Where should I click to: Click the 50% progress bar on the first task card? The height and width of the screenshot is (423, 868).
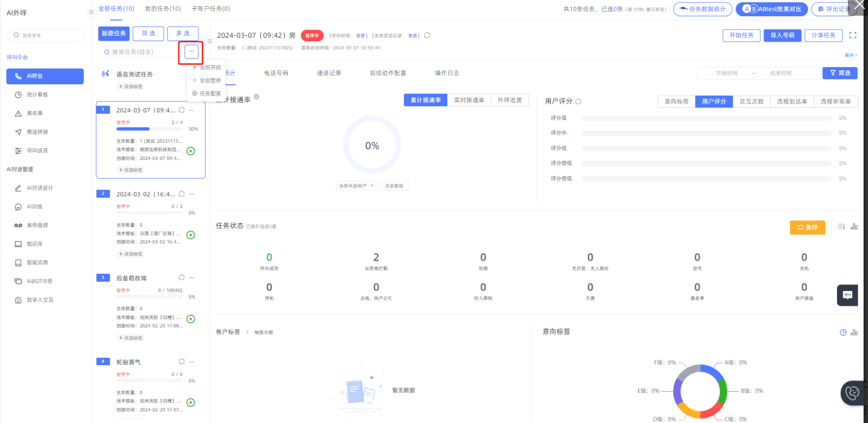coord(149,129)
